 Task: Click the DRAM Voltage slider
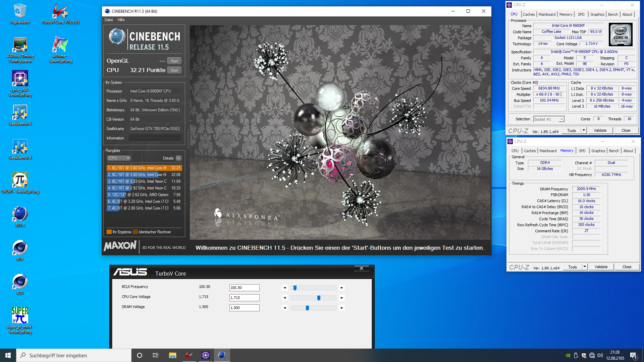(x=313, y=308)
